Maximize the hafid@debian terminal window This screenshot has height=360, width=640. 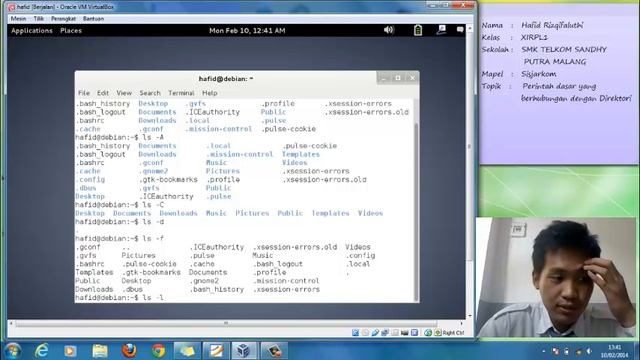coord(398,78)
